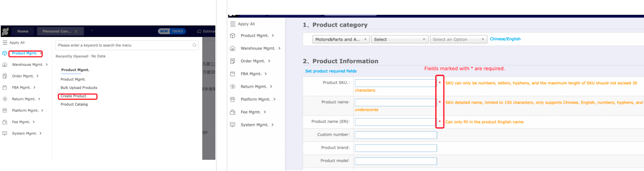Open Bulk Upload Products menu entry
The image size is (644, 171).
(x=79, y=88)
